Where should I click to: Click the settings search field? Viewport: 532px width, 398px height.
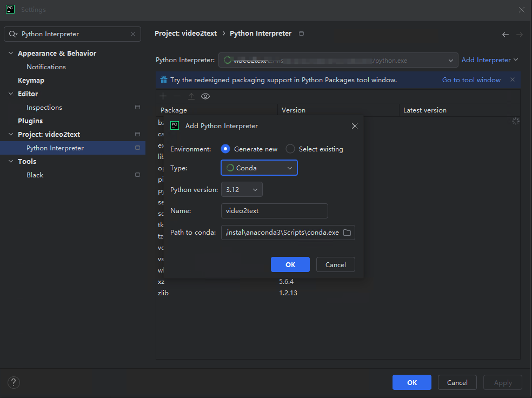click(x=72, y=34)
